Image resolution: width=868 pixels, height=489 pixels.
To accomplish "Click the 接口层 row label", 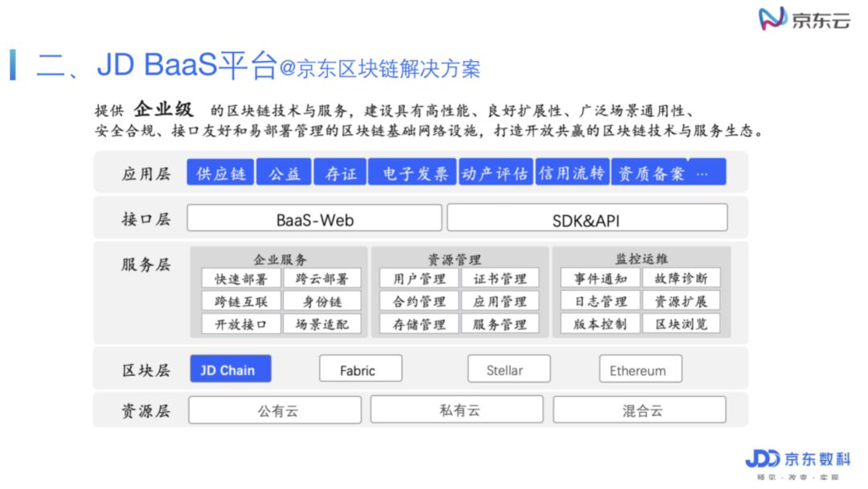I will point(146,219).
